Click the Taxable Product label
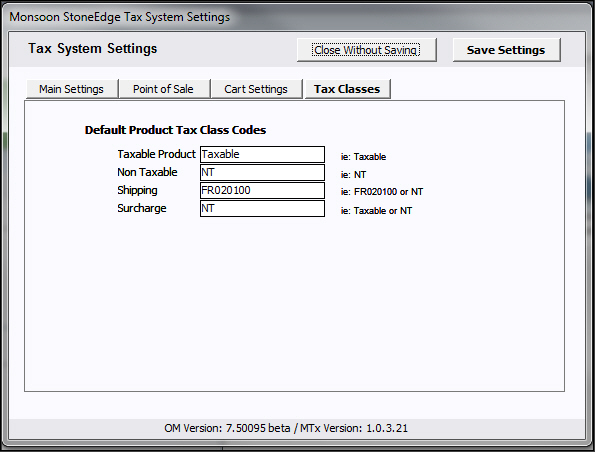The image size is (595, 452). pyautogui.click(x=156, y=154)
